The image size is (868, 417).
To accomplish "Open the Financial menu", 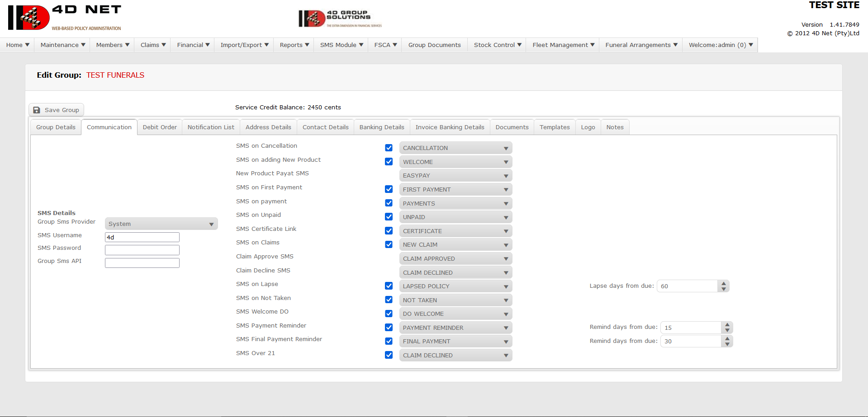I will pyautogui.click(x=193, y=45).
